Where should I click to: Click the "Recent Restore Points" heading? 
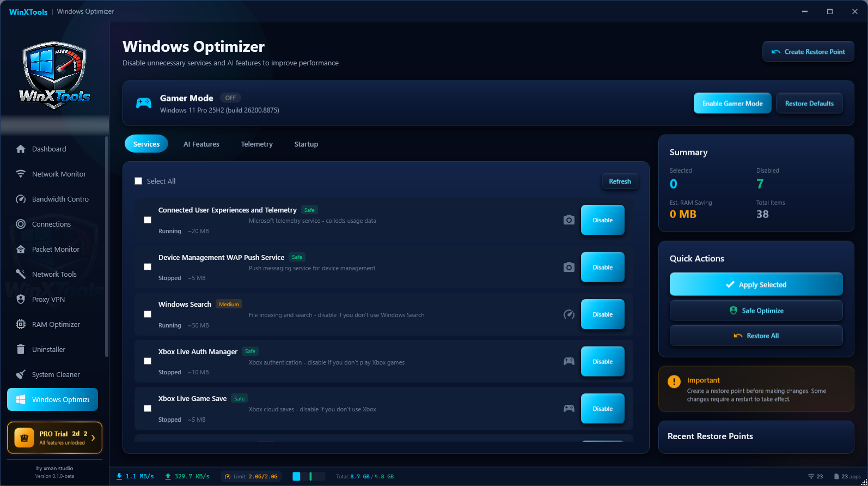pyautogui.click(x=710, y=436)
